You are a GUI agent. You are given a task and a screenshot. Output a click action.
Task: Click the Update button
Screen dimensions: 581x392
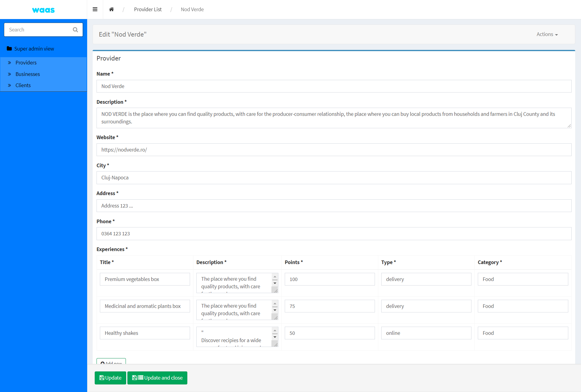coord(110,378)
